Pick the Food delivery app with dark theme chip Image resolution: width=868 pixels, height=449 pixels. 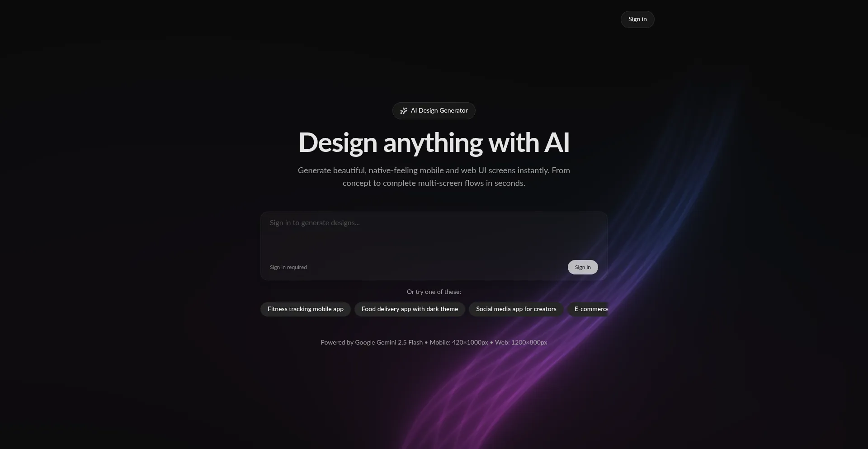click(410, 309)
